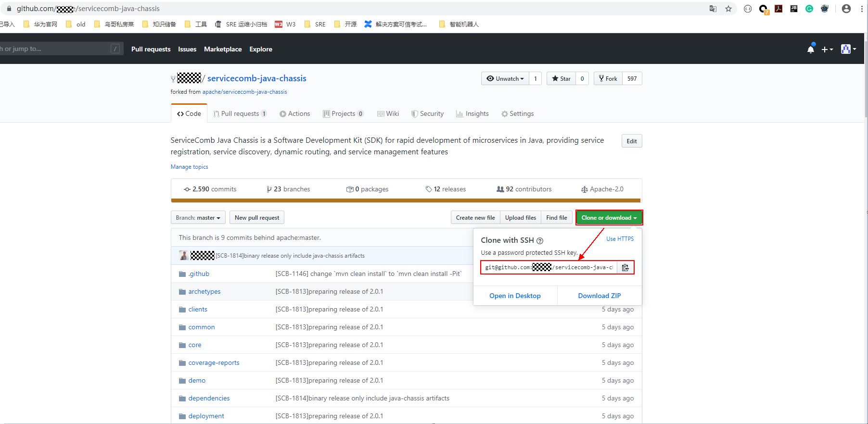Click Download ZIP
The height and width of the screenshot is (424, 868).
point(600,296)
